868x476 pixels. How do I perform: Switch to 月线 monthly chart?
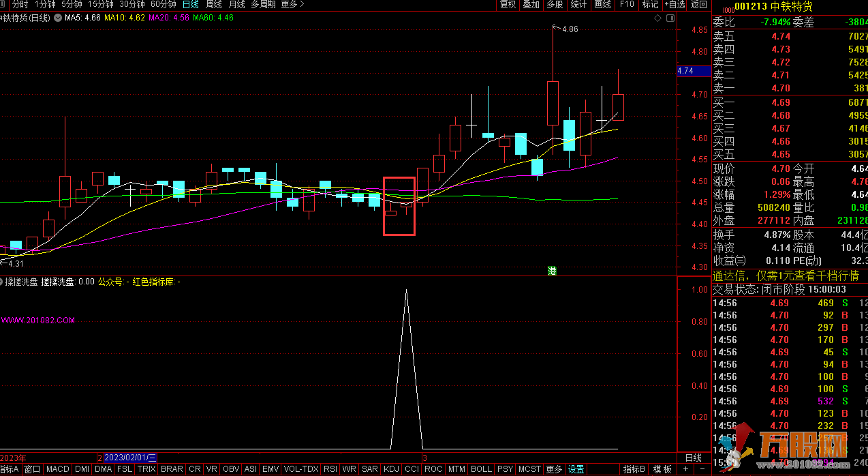click(236, 4)
